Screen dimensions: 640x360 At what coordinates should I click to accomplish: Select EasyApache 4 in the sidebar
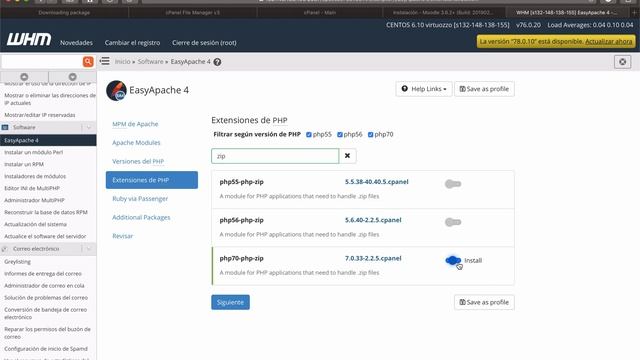pyautogui.click(x=48, y=140)
